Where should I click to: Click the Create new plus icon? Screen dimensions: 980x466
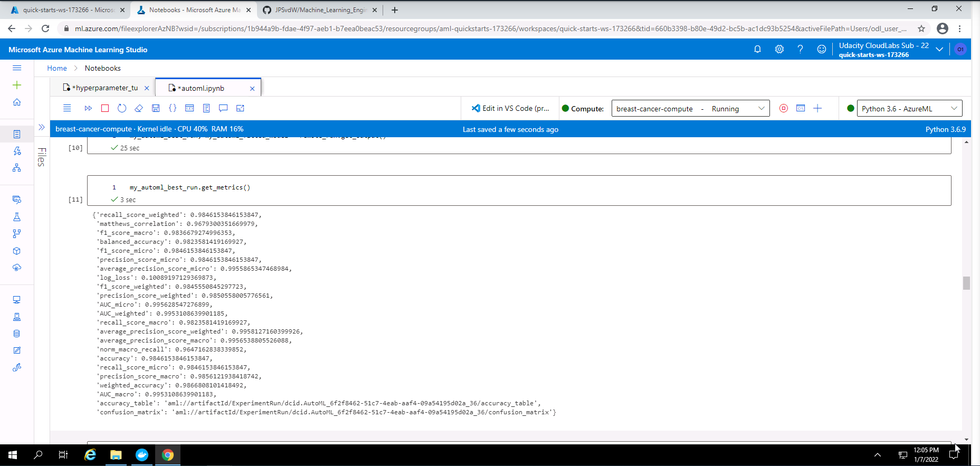point(17,85)
